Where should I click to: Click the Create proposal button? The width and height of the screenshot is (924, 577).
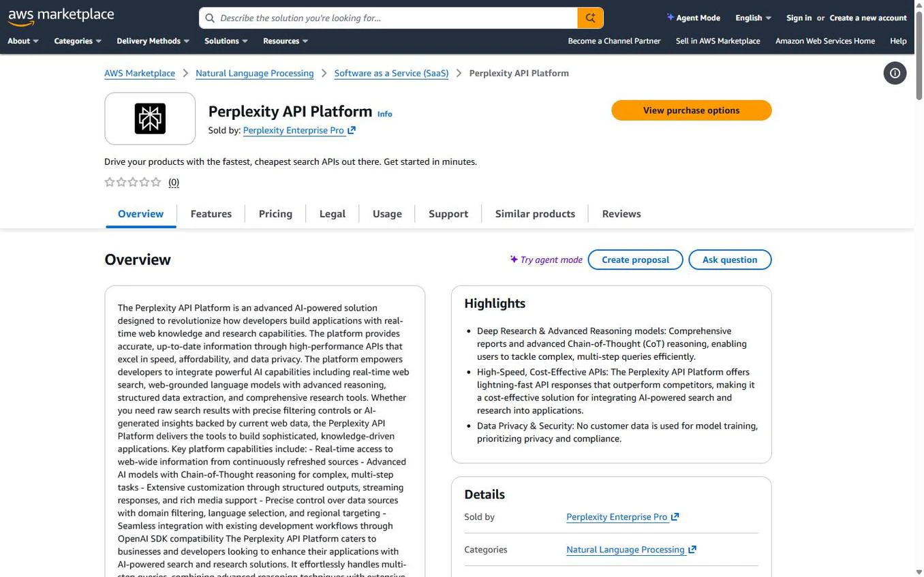coord(634,259)
